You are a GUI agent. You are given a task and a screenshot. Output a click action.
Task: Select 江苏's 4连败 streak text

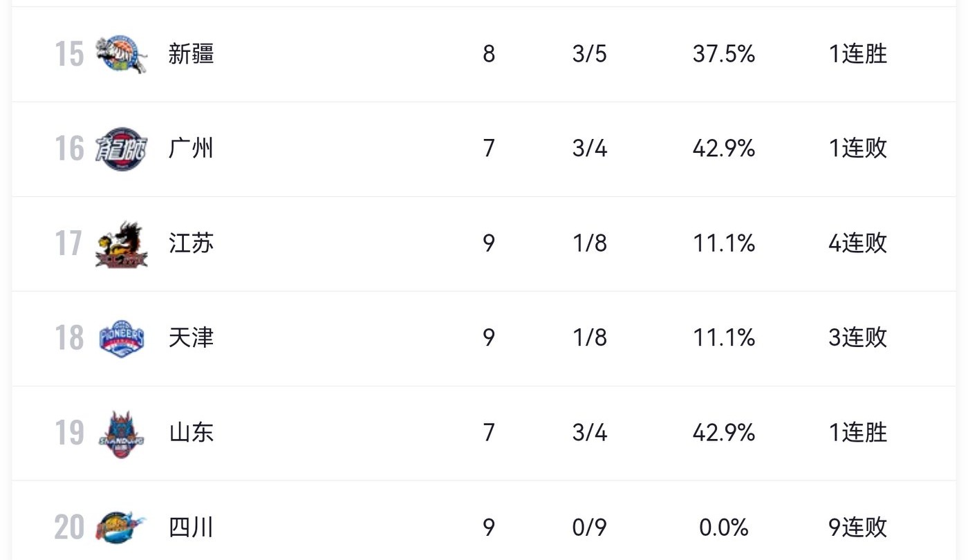[857, 243]
